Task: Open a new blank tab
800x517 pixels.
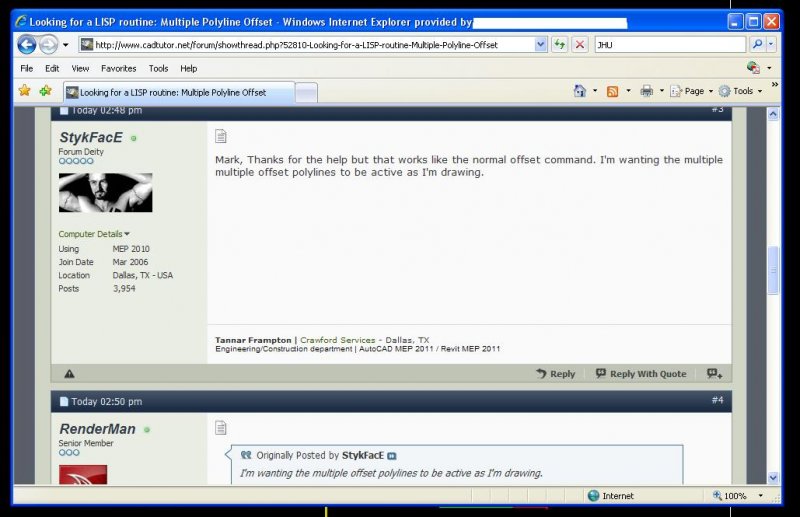Action: [x=306, y=93]
